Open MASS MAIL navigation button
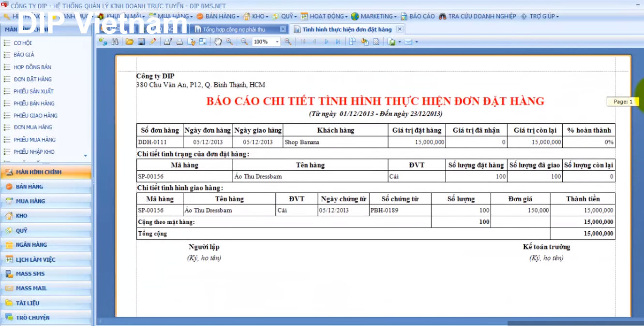Viewport: 644px width, 326px height. pos(46,288)
